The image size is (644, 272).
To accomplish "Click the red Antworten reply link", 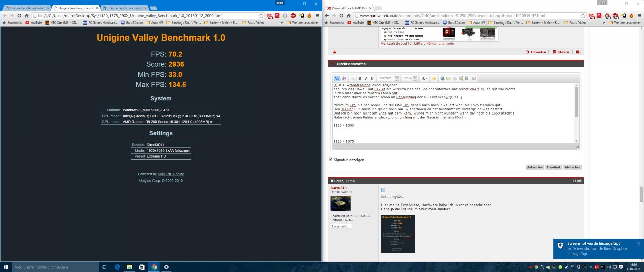I will (x=536, y=52).
